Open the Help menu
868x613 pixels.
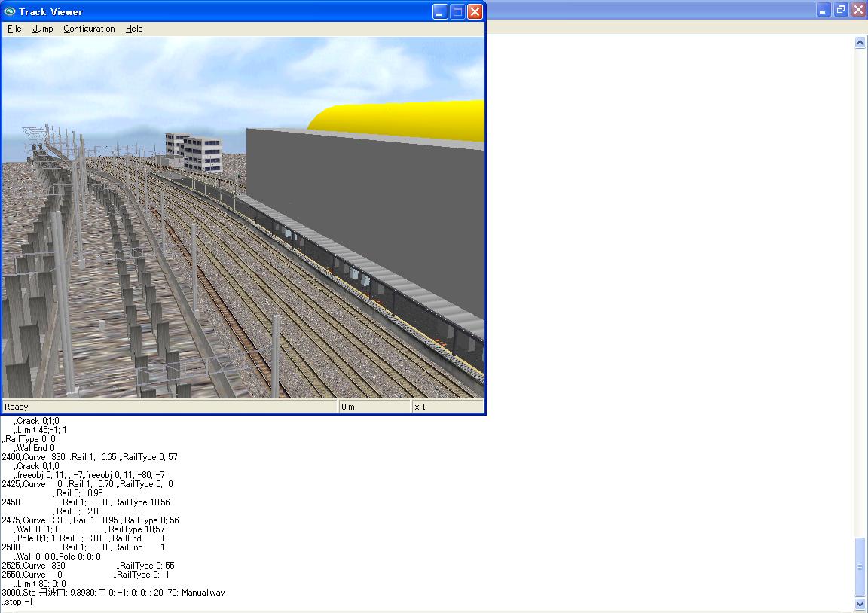point(134,29)
